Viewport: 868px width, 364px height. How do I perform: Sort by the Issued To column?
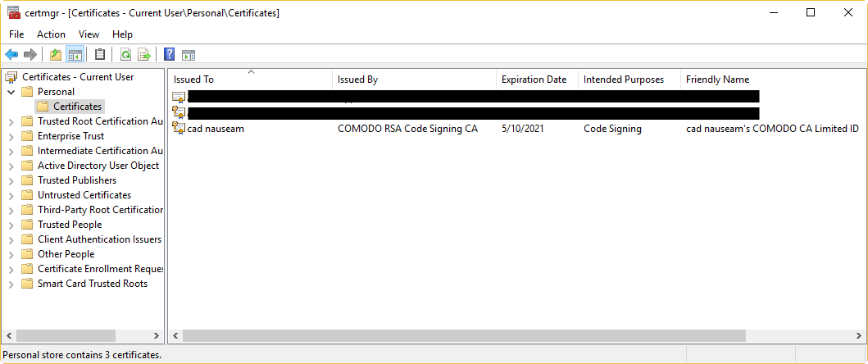click(250, 80)
